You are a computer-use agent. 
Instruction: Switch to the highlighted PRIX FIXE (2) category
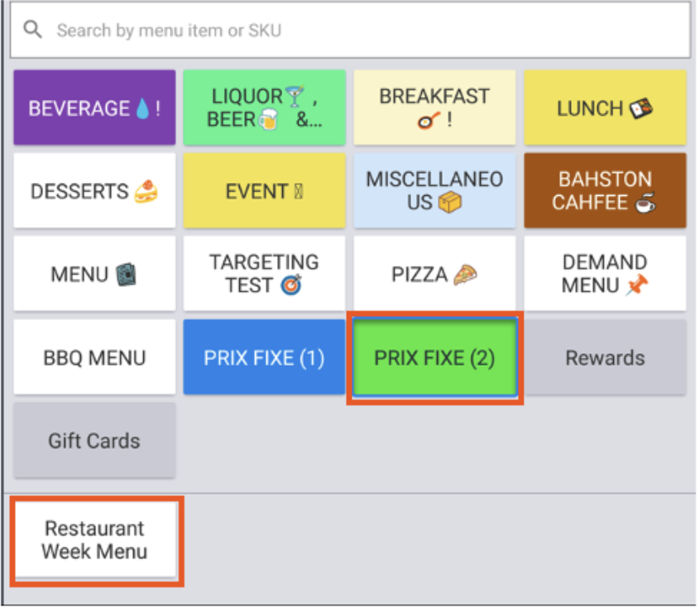pos(434,357)
